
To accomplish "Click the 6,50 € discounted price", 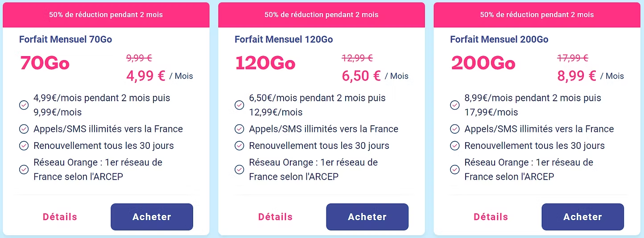I will (x=361, y=76).
